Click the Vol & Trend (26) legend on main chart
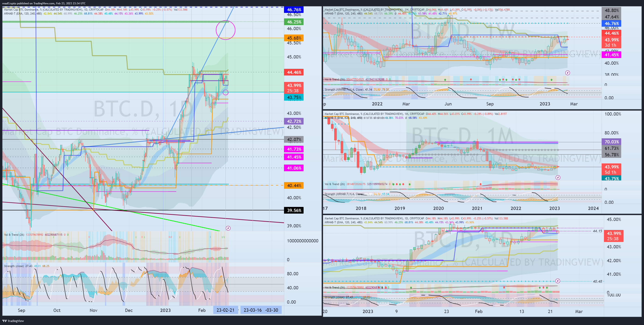The image size is (644, 325). click(14, 235)
